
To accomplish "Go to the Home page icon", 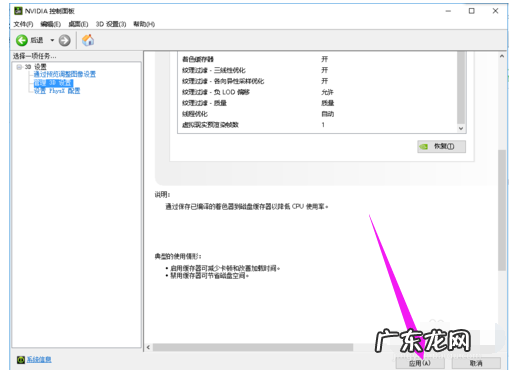I will (x=88, y=40).
